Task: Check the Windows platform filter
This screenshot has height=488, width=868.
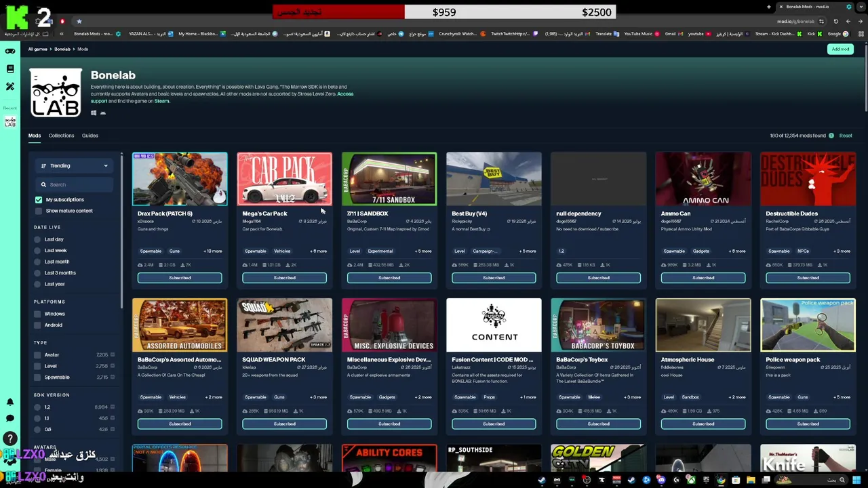Action: [x=37, y=314]
